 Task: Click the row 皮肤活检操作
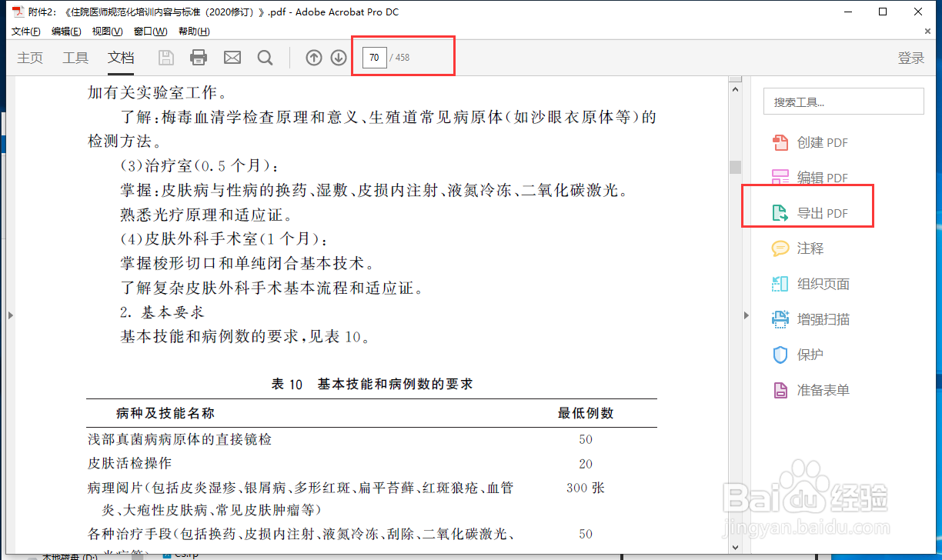[x=129, y=464]
